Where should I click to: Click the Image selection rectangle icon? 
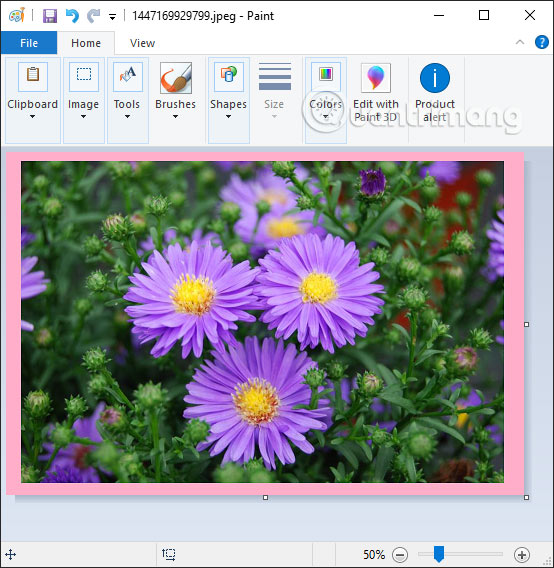pyautogui.click(x=84, y=76)
